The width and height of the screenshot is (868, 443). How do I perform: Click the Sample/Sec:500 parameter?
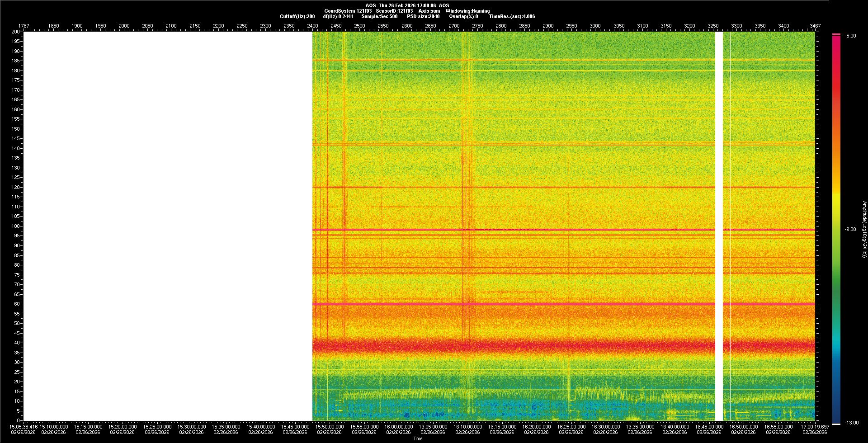(379, 16)
